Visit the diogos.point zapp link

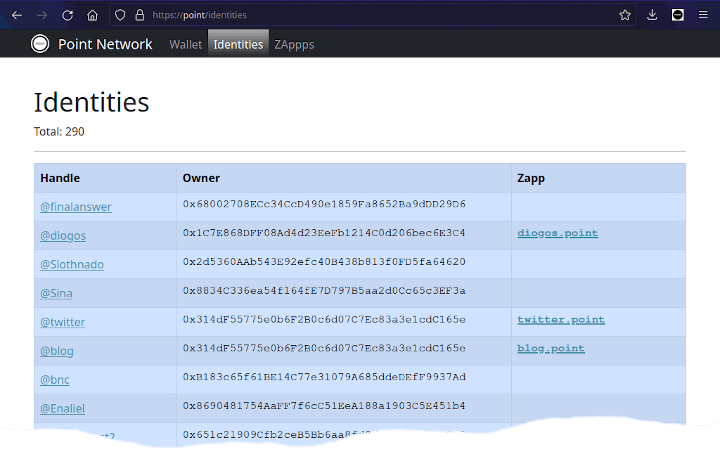(557, 233)
